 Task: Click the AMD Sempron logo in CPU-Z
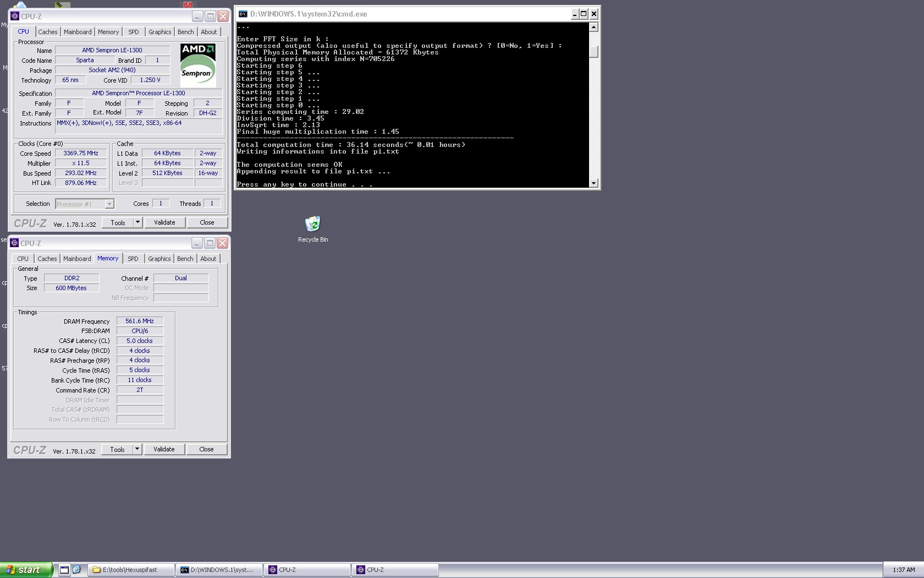tap(198, 65)
